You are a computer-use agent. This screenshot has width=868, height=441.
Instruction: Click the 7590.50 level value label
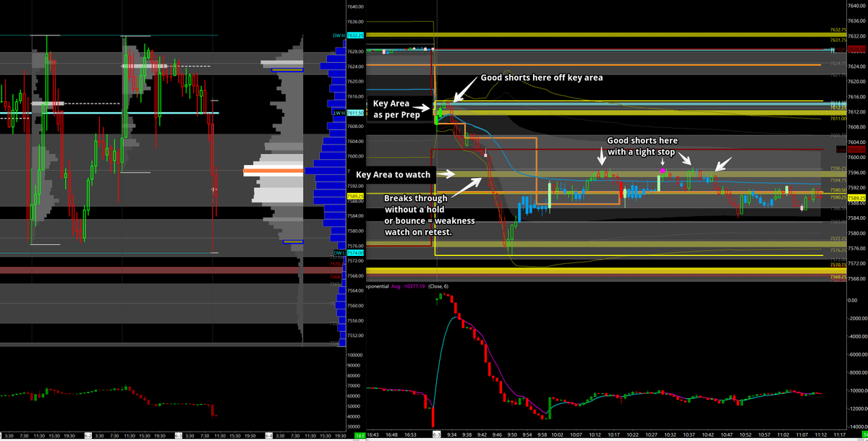coord(837,190)
